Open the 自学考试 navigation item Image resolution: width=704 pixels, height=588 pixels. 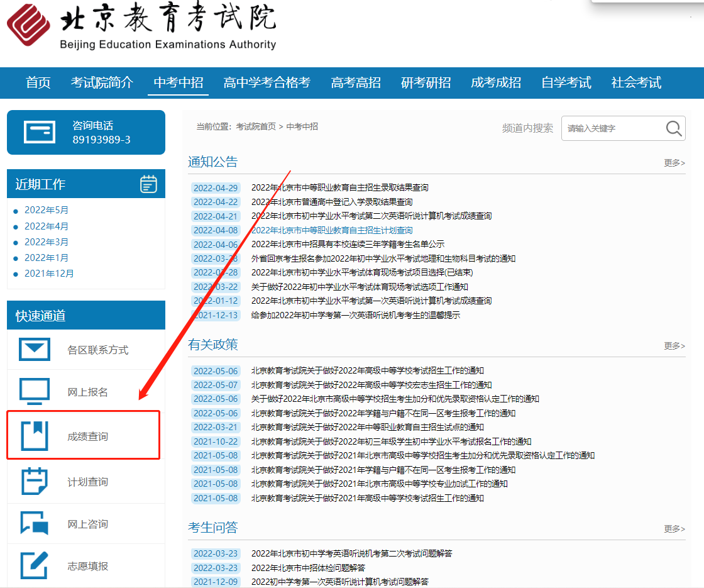(x=566, y=82)
